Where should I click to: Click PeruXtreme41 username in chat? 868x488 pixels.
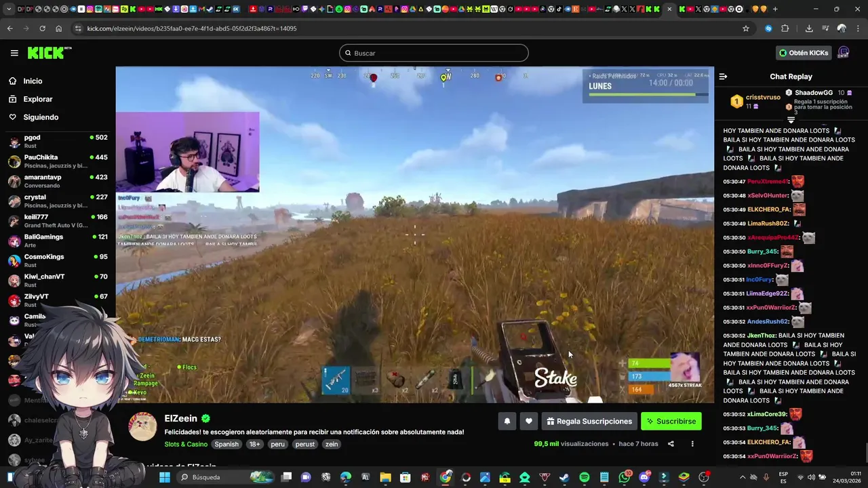(x=768, y=182)
